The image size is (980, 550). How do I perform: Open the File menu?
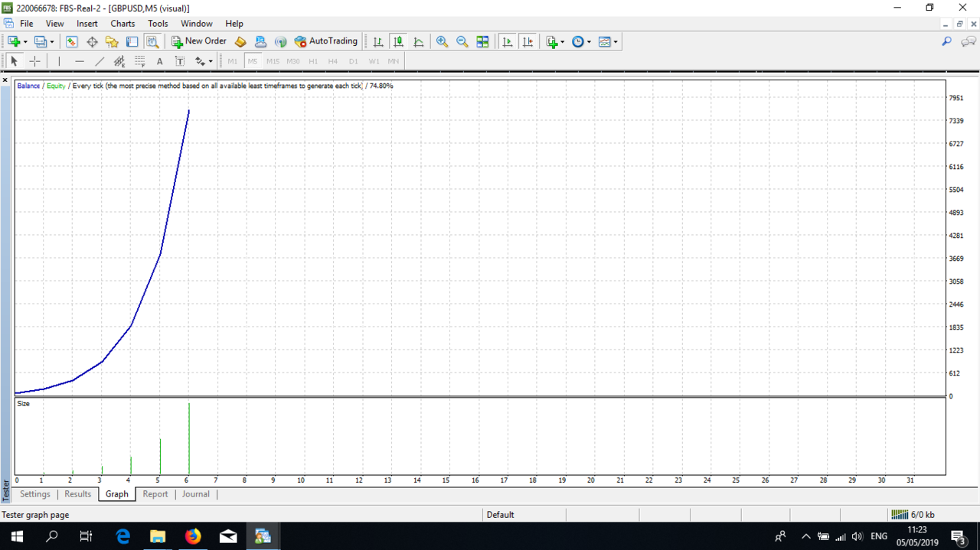pos(26,24)
